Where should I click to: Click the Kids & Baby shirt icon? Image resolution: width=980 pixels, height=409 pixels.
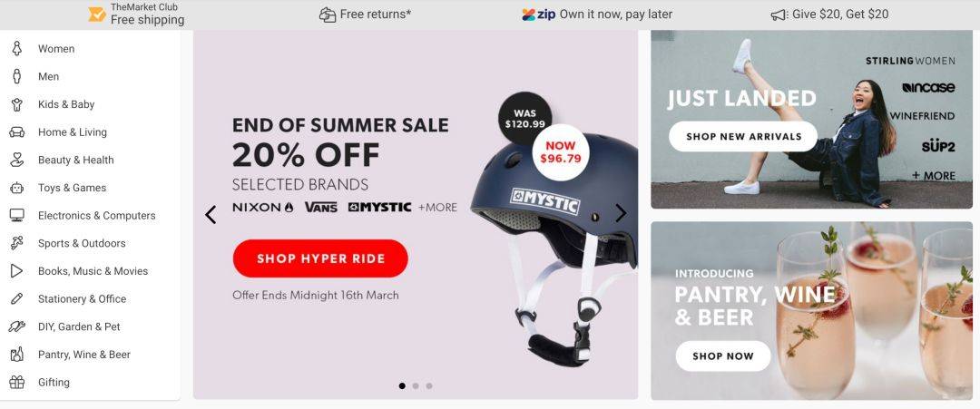click(x=17, y=104)
